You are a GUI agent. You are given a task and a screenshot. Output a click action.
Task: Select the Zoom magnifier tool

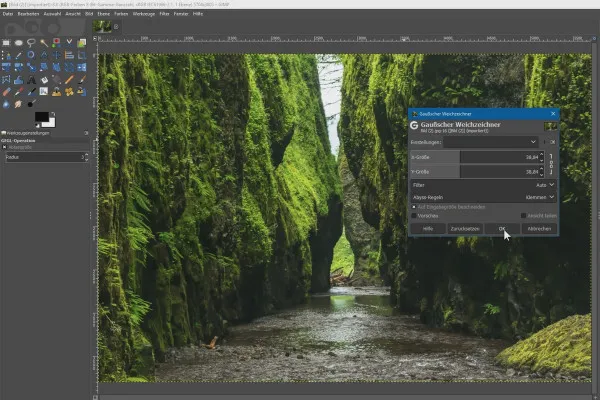coord(31,55)
